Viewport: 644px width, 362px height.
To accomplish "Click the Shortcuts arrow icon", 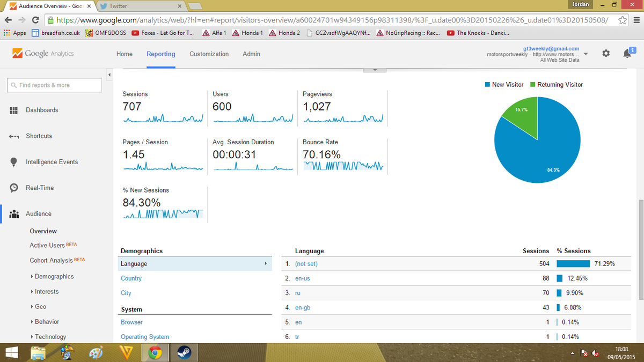I will [x=14, y=136].
